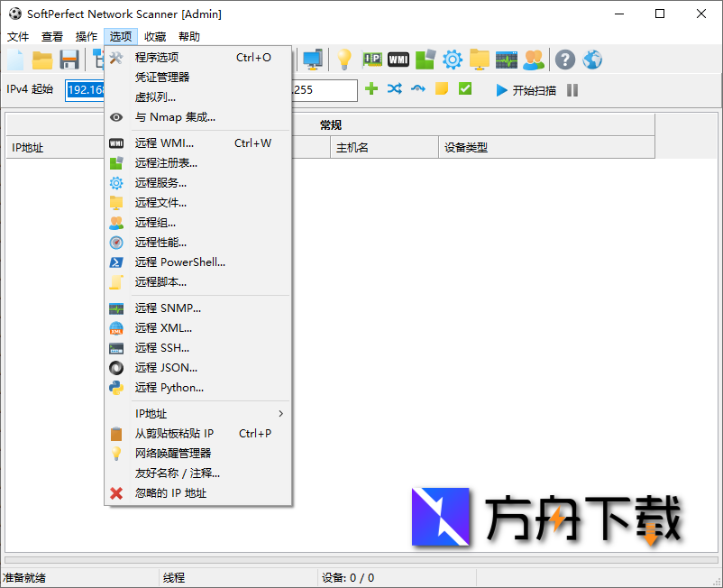Click the green checkmark toolbar icon

click(x=466, y=90)
